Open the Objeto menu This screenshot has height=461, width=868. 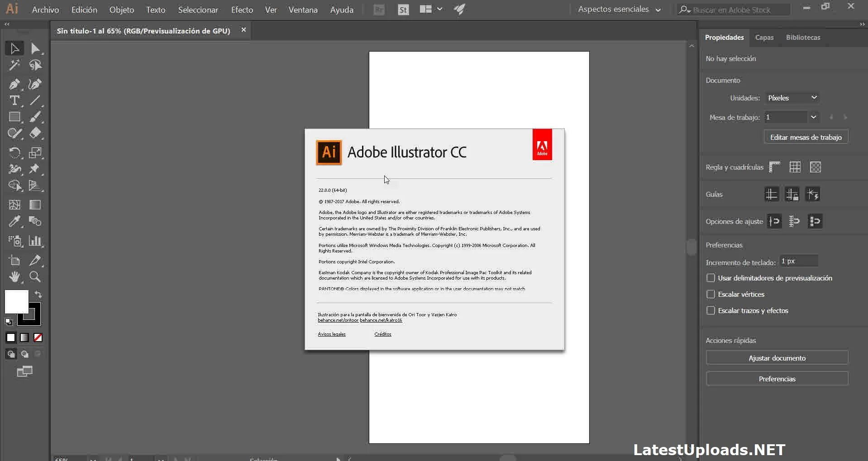122,10
